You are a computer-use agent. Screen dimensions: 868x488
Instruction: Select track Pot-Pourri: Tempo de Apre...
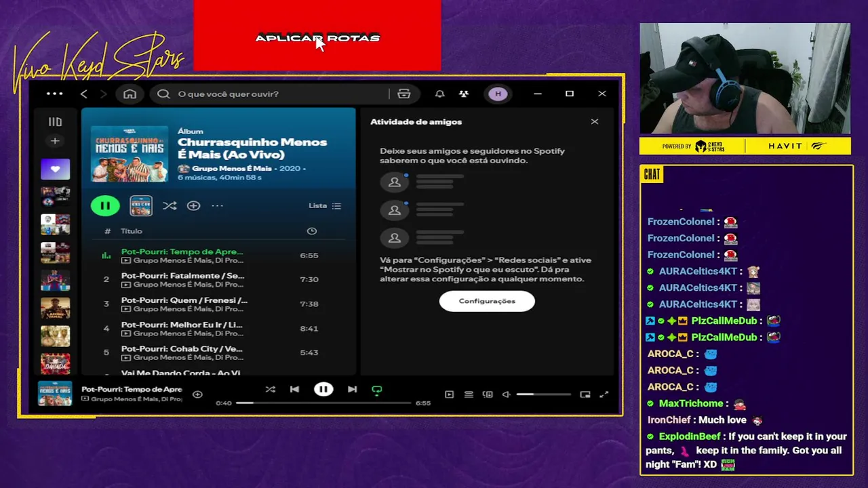click(182, 251)
